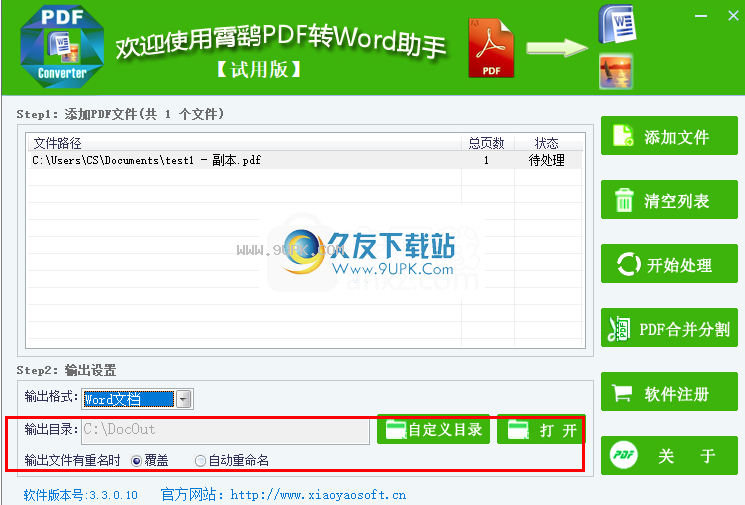Click the 清空列表 button label
This screenshot has height=505, width=745.
(x=677, y=201)
